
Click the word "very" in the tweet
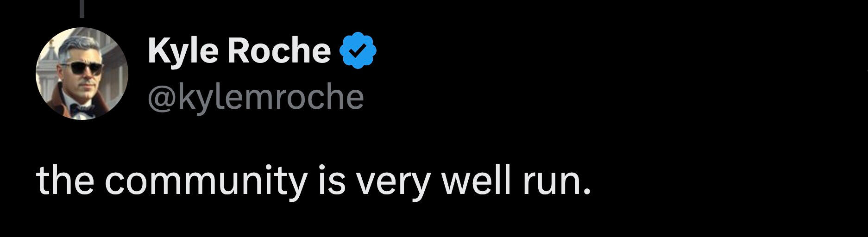click(393, 181)
